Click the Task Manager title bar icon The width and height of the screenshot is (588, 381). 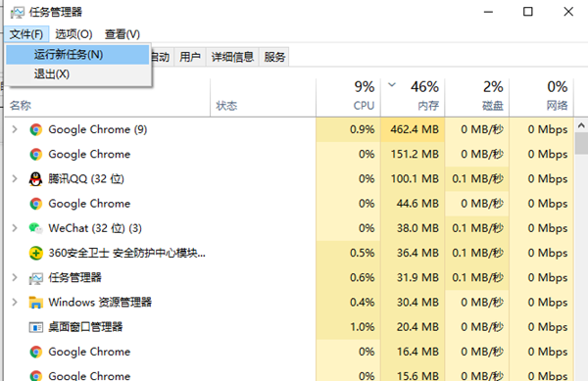pyautogui.click(x=17, y=13)
